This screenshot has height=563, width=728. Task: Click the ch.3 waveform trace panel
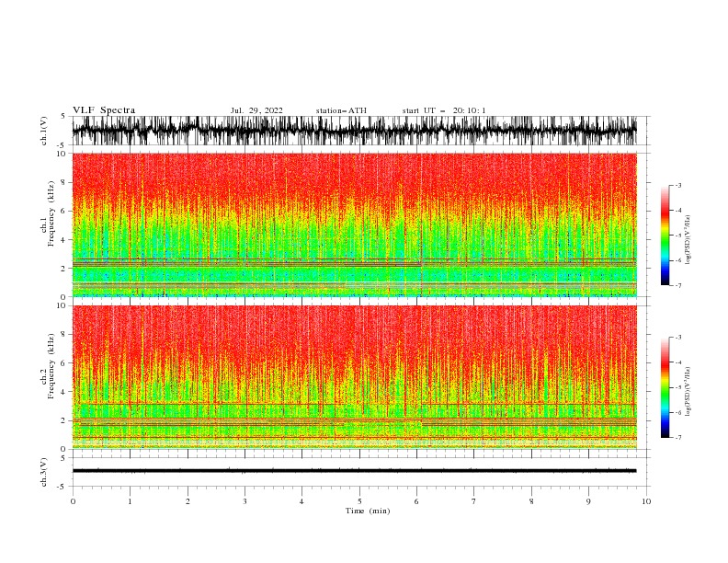point(359,472)
